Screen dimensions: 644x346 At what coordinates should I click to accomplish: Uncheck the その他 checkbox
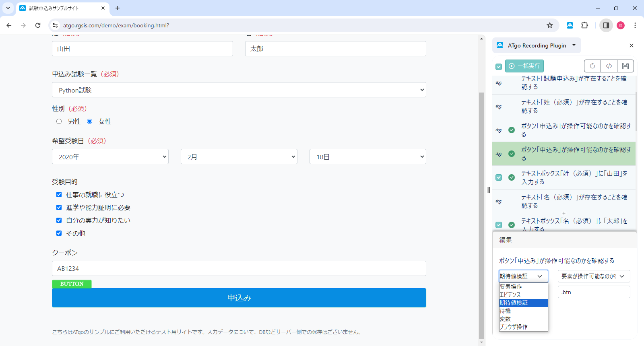59,233
